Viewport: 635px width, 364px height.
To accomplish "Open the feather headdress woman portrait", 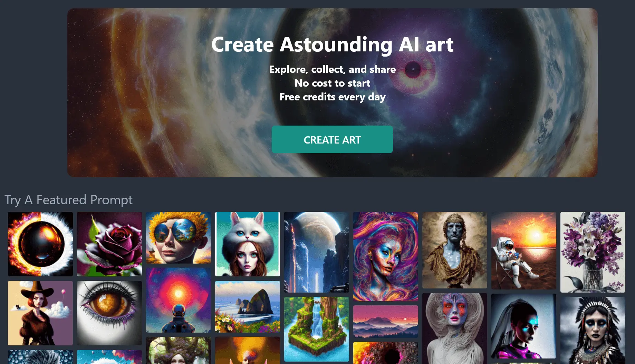I will (x=593, y=330).
